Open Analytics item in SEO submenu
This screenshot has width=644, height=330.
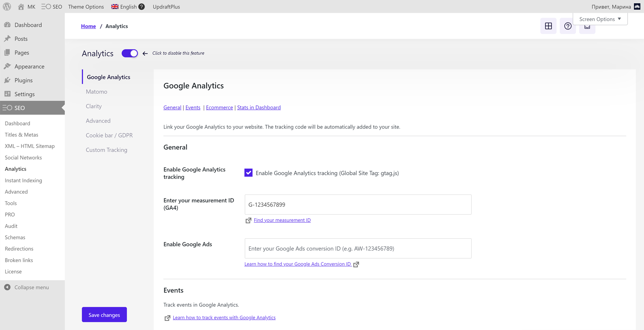tap(16, 169)
